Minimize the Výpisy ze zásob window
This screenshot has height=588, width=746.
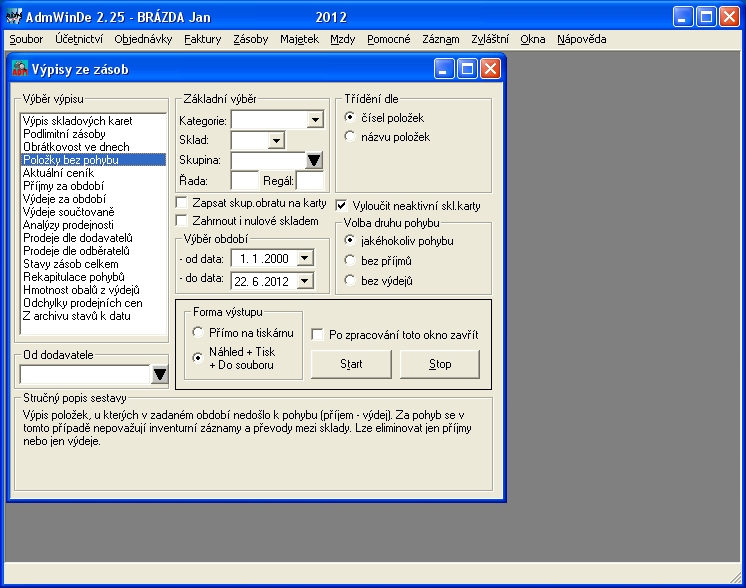(443, 69)
